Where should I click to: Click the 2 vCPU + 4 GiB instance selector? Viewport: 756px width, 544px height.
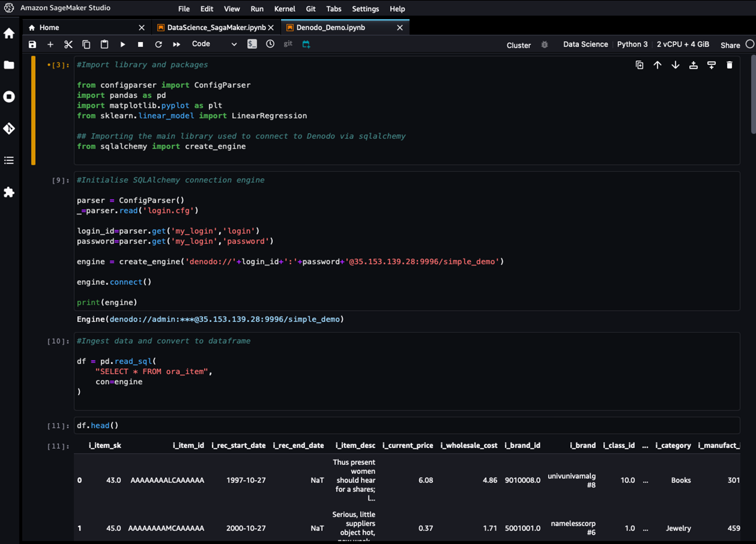[x=682, y=44]
